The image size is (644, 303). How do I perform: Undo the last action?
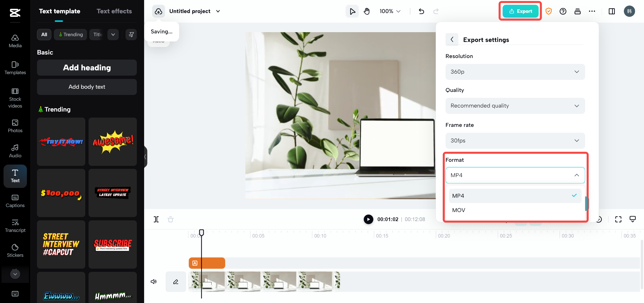(421, 11)
